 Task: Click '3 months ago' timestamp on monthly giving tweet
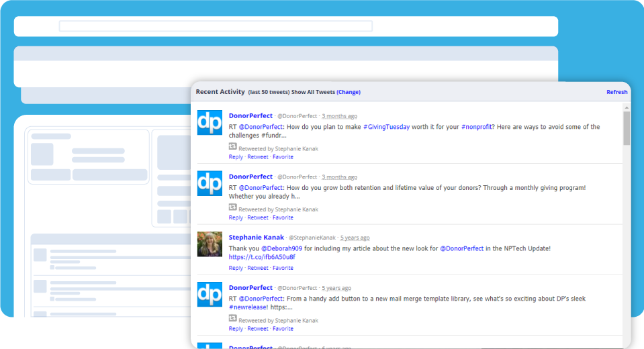(x=339, y=177)
